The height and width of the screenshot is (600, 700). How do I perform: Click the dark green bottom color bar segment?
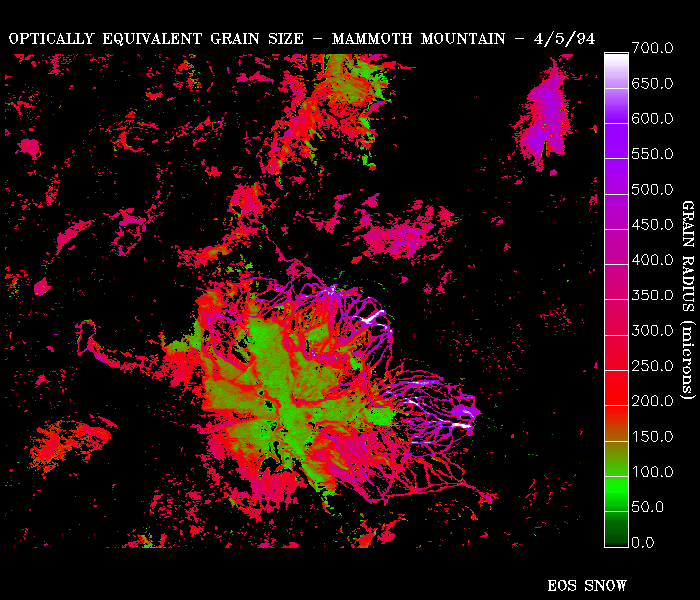pos(617,526)
